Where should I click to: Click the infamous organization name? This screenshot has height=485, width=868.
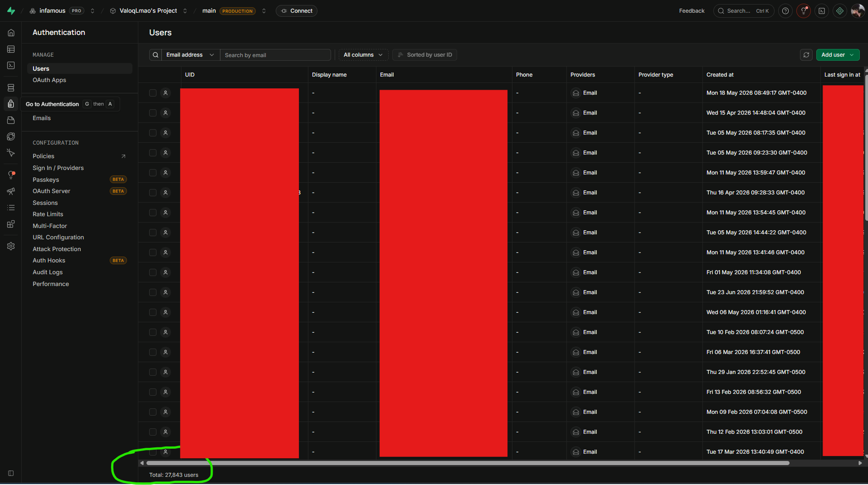coord(52,11)
